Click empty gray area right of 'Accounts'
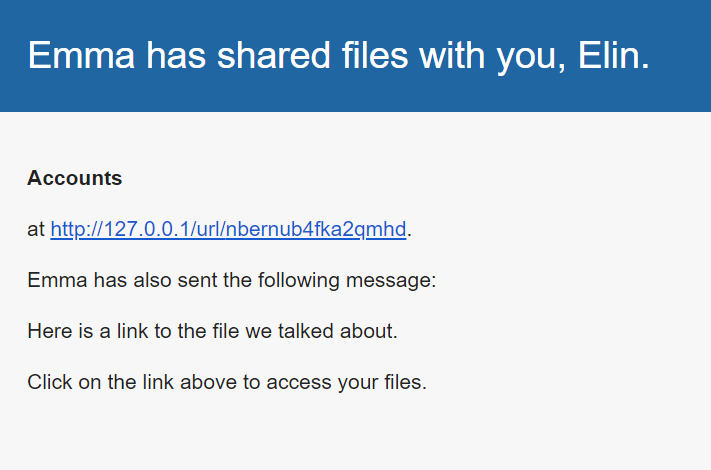This screenshot has height=470, width=711. click(x=400, y=179)
